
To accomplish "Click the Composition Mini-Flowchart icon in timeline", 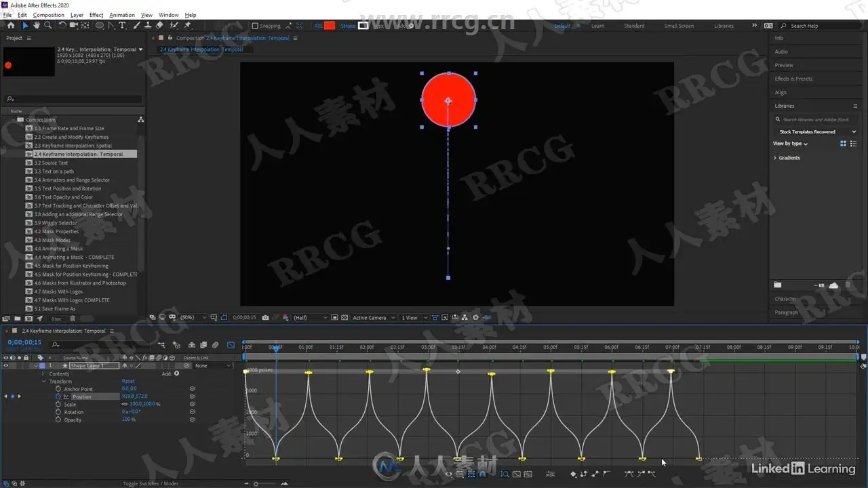I will click(161, 344).
